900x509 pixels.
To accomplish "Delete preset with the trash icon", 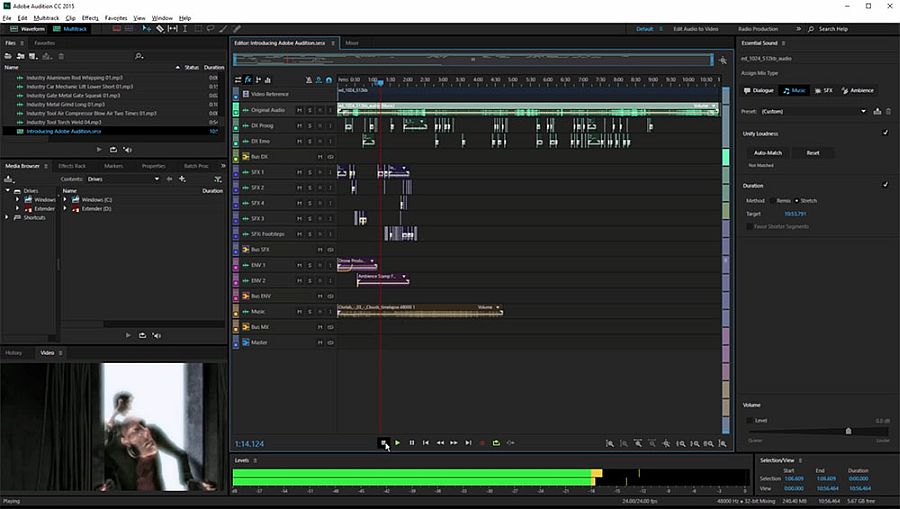I will 888,111.
